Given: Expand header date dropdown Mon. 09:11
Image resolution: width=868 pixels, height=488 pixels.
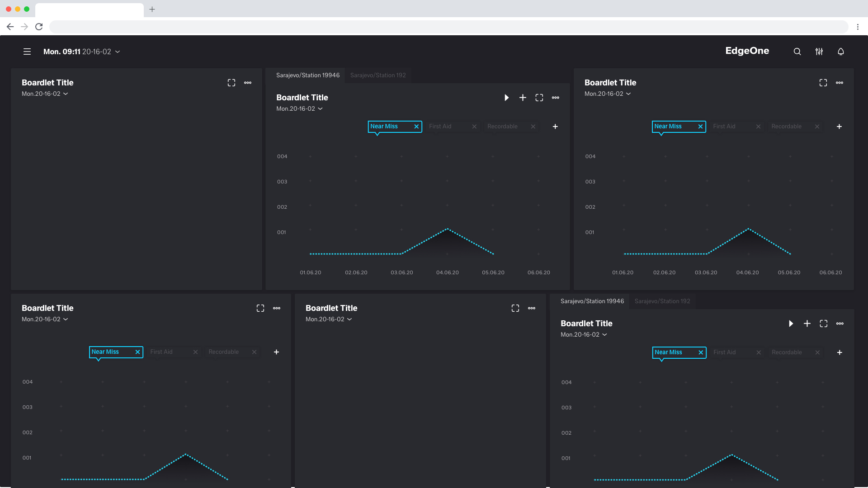Looking at the screenshot, I should point(118,52).
